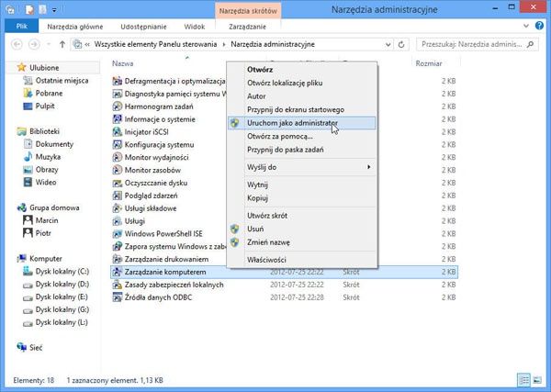Sort by the Rozmiar column header

(x=429, y=63)
